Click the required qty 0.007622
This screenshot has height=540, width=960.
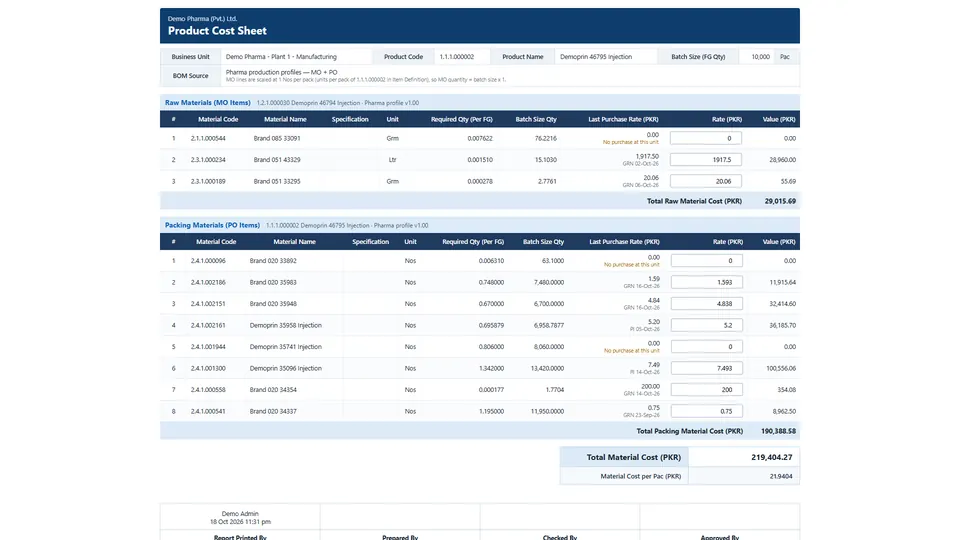(x=480, y=138)
